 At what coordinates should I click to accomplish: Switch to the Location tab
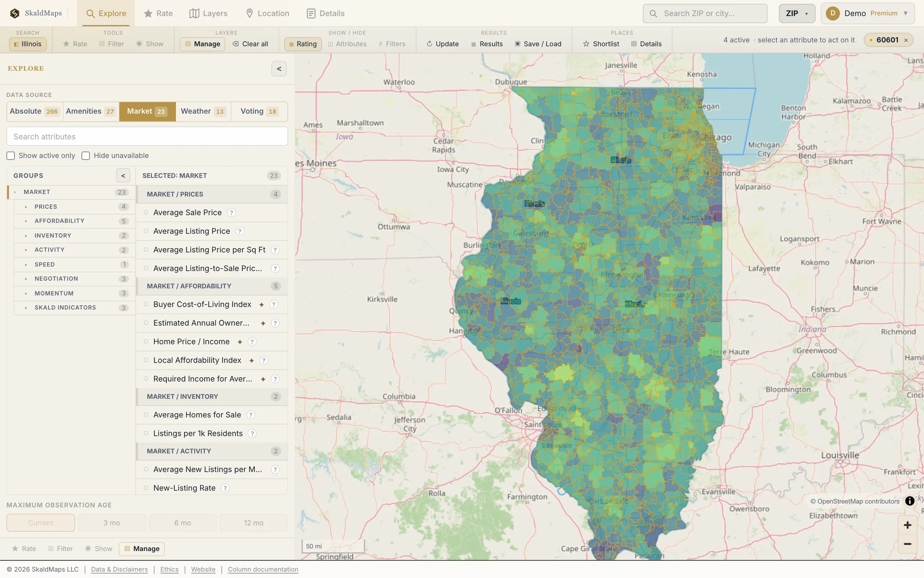coord(267,13)
